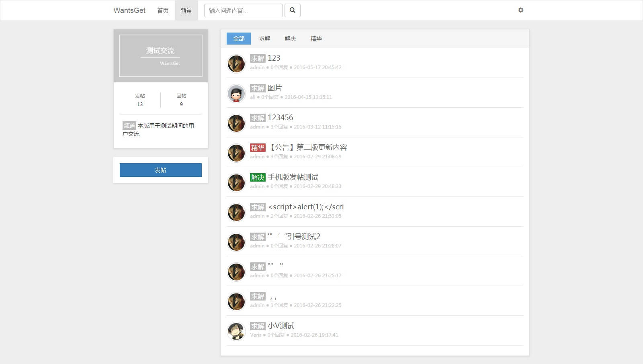Go to 首页 in the navigation bar

point(163,10)
